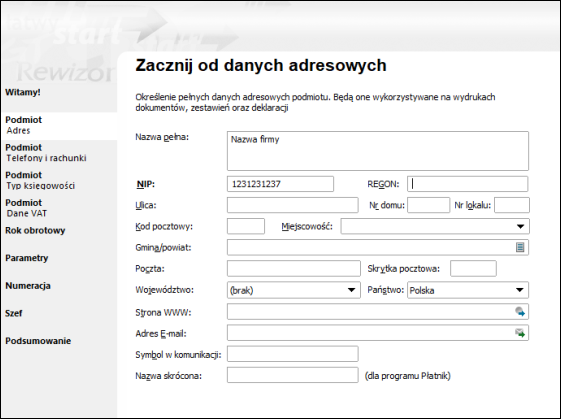Go to the Witamy! wizard step
Screen dimensions: 561x419
[x=23, y=92]
